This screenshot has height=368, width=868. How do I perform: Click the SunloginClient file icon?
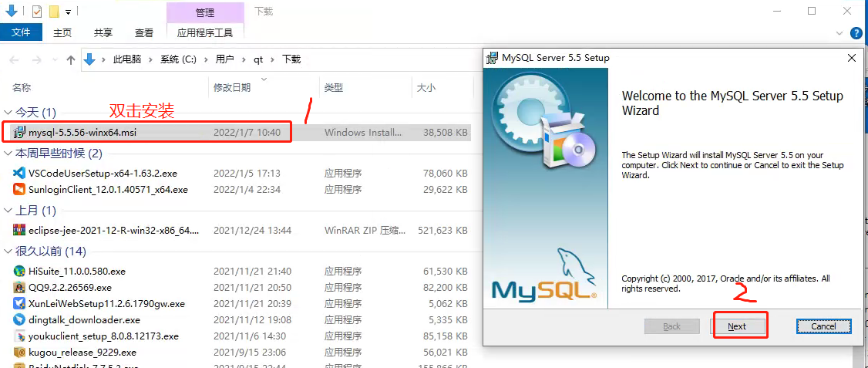pyautogui.click(x=19, y=190)
